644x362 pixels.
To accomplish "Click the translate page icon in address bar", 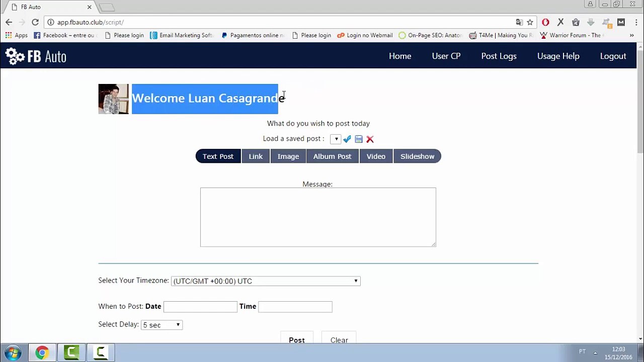I will click(x=519, y=22).
